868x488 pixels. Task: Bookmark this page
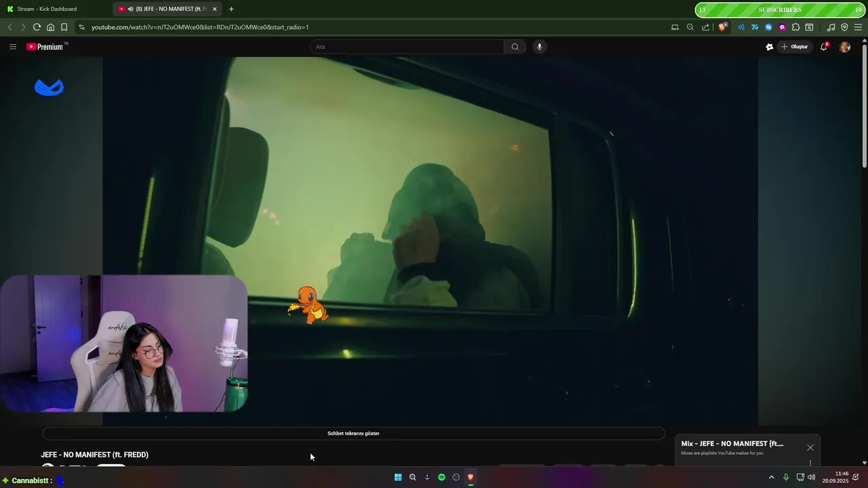64,27
